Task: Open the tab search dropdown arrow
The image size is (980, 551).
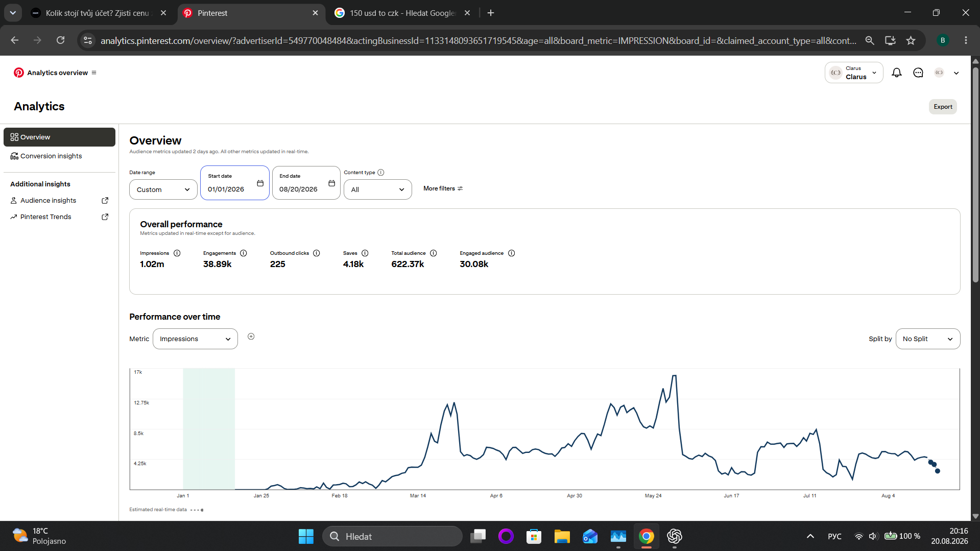Action: pyautogui.click(x=13, y=13)
